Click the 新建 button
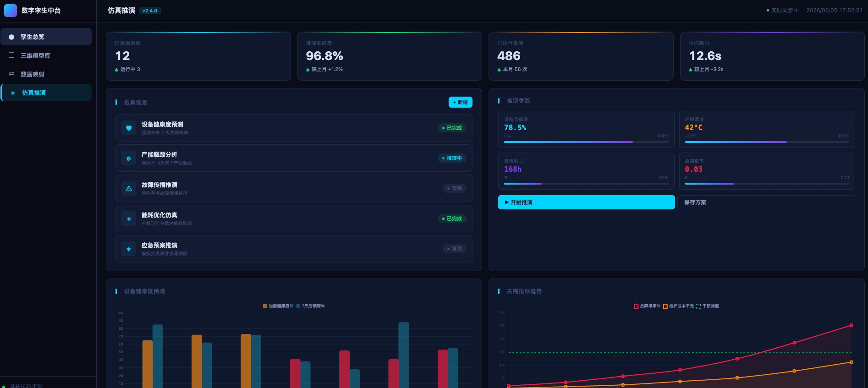 coord(460,102)
